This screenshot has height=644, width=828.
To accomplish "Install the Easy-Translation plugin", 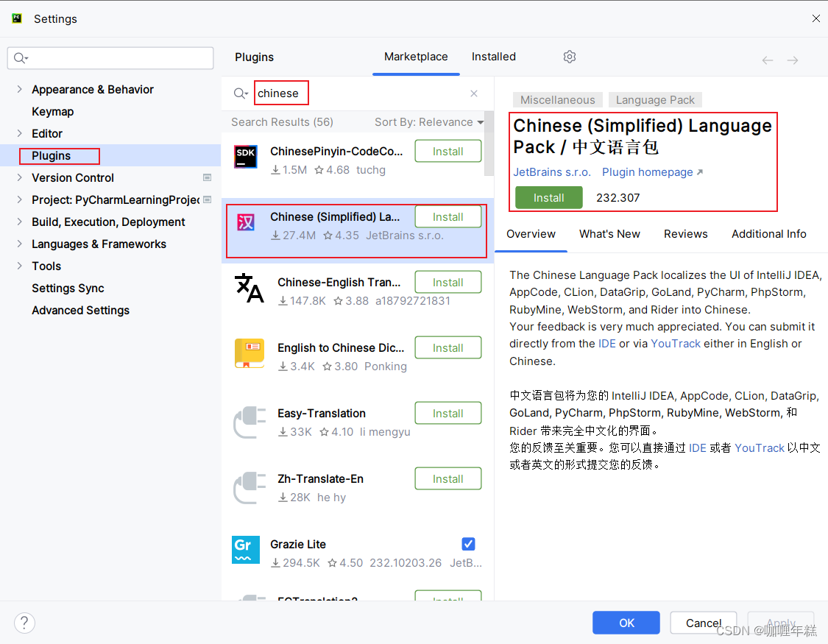I will (447, 414).
